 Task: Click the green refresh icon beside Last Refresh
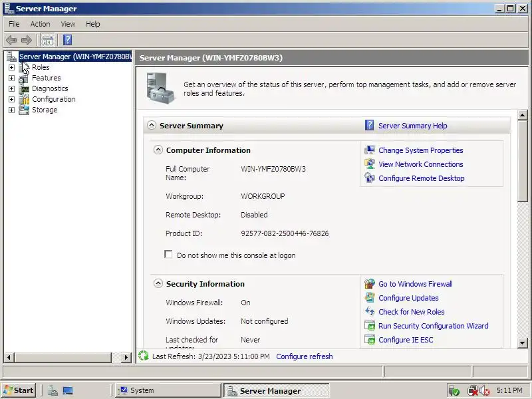(x=144, y=356)
